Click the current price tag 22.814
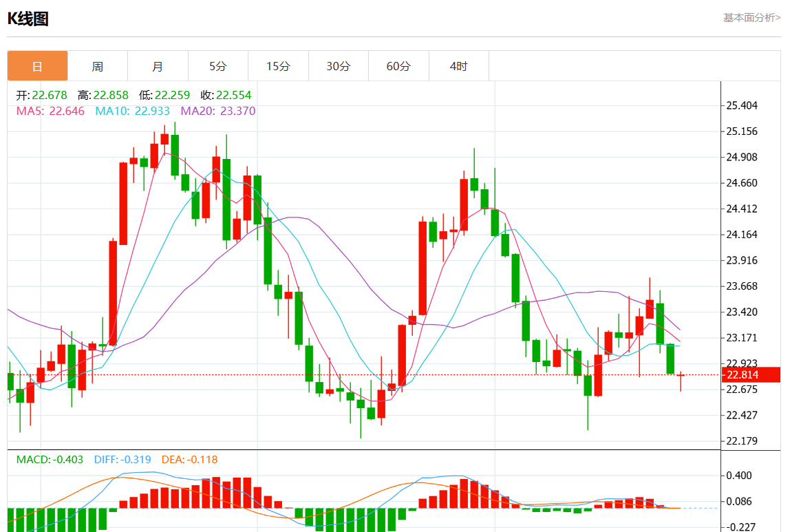The image size is (790, 532). [751, 375]
